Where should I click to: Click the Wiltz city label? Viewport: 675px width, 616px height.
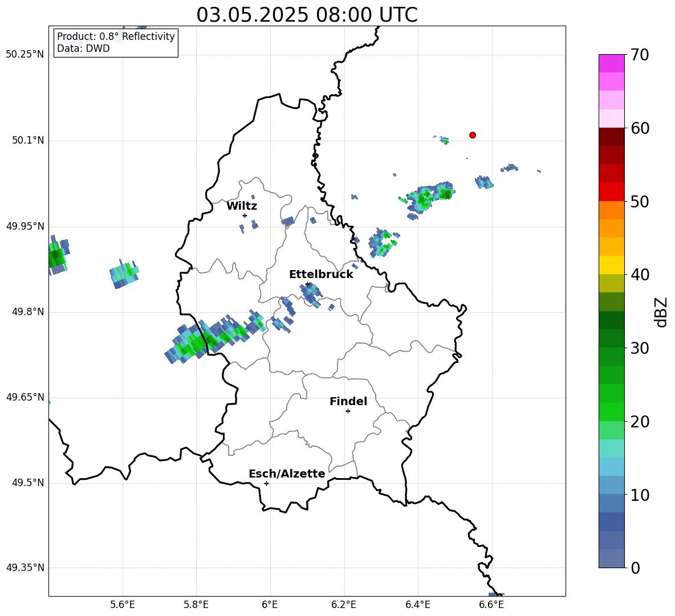tap(242, 206)
